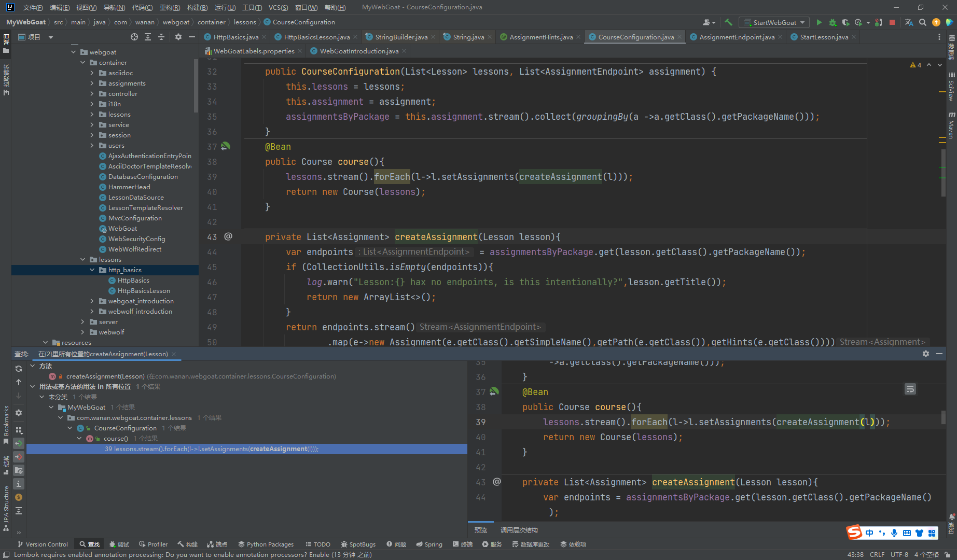The image size is (957, 560).
Task: Click the Sogou input method S icon
Action: coord(854,533)
